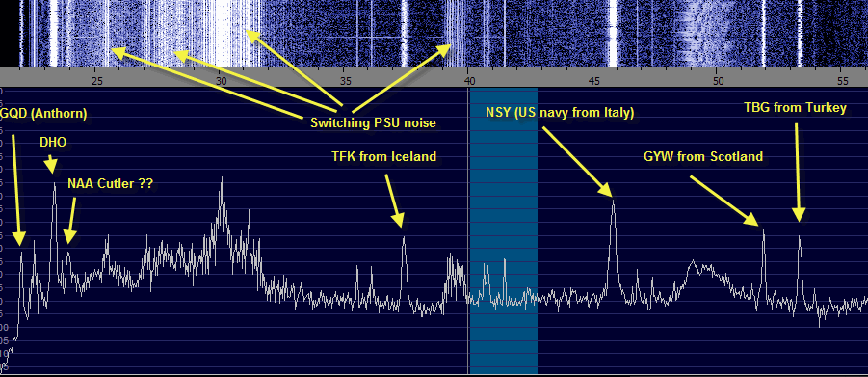Click the NSY US navy signal peak
Viewport: 868px width, 377px height.
(x=613, y=201)
